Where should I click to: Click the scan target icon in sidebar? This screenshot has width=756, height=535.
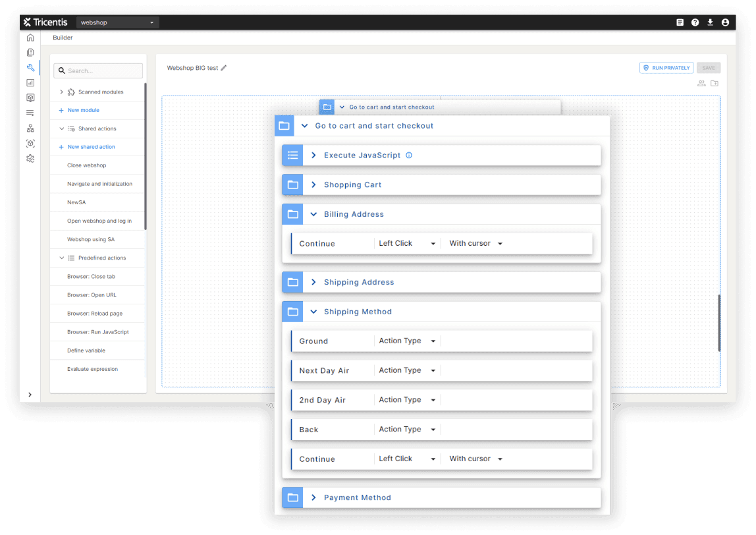[x=30, y=143]
